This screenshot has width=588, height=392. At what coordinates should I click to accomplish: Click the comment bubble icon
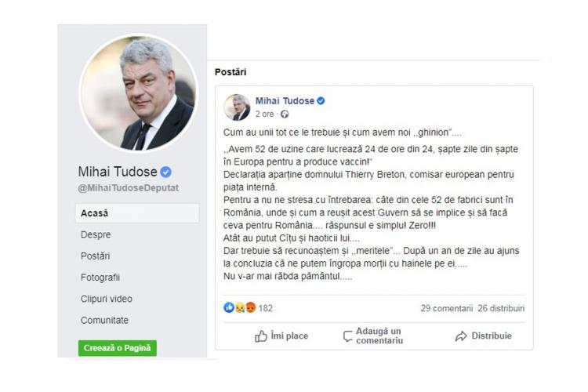pyautogui.click(x=347, y=336)
